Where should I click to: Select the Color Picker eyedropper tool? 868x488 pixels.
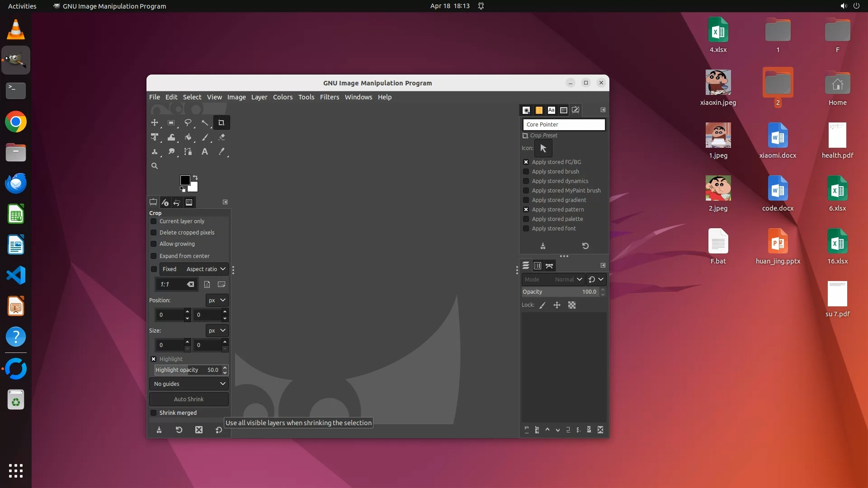click(222, 152)
